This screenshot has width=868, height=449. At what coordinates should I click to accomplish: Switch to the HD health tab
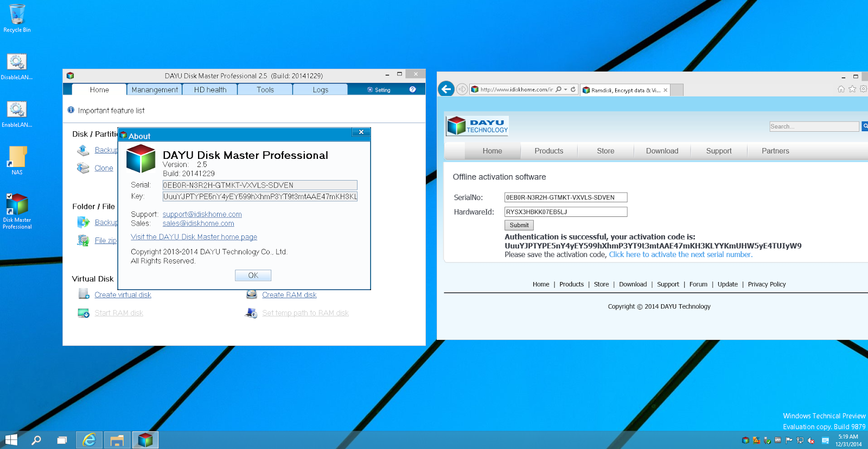click(210, 89)
